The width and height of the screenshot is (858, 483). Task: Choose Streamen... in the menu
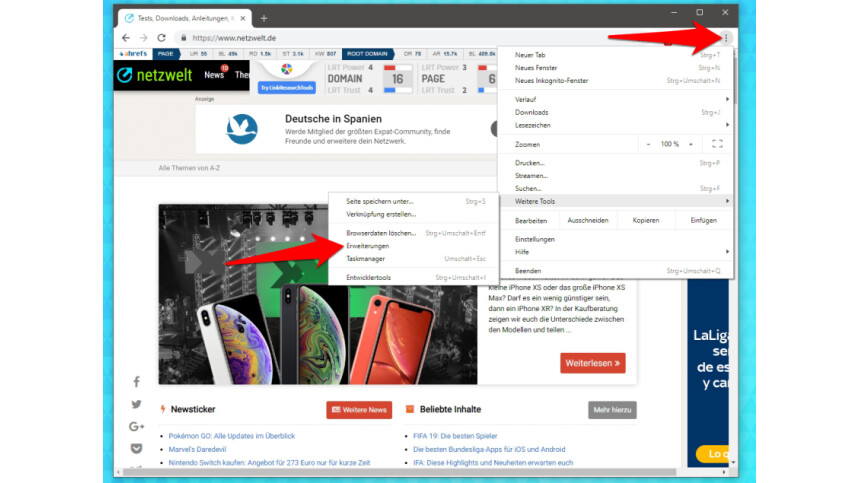(x=616, y=176)
